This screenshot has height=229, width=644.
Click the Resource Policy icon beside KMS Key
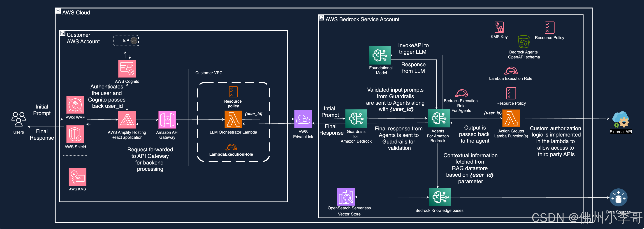point(549,28)
